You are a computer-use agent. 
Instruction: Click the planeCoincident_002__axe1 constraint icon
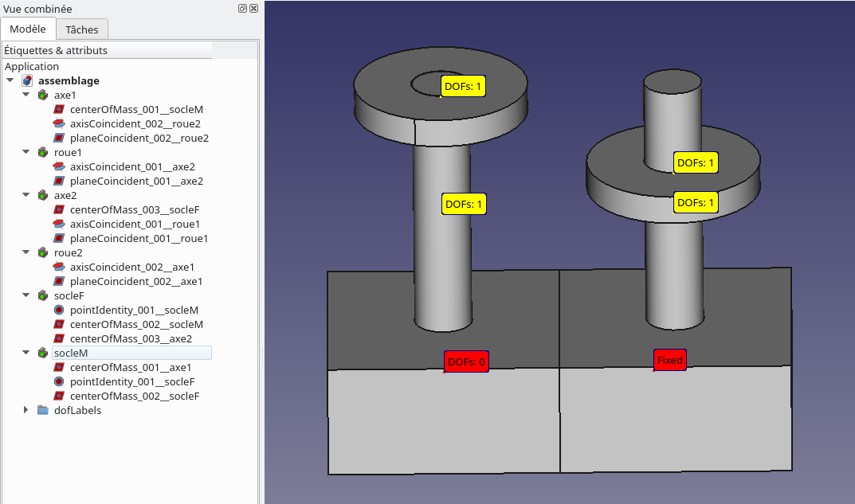pyautogui.click(x=59, y=282)
